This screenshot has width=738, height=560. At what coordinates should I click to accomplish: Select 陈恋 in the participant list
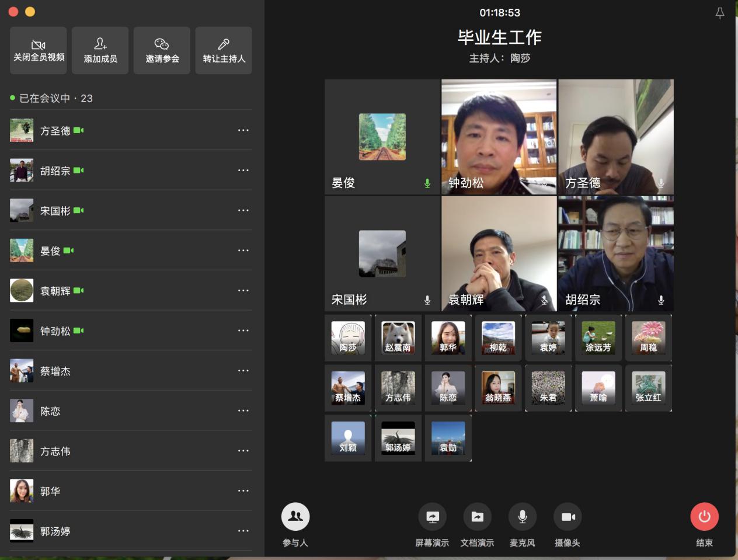click(x=50, y=411)
